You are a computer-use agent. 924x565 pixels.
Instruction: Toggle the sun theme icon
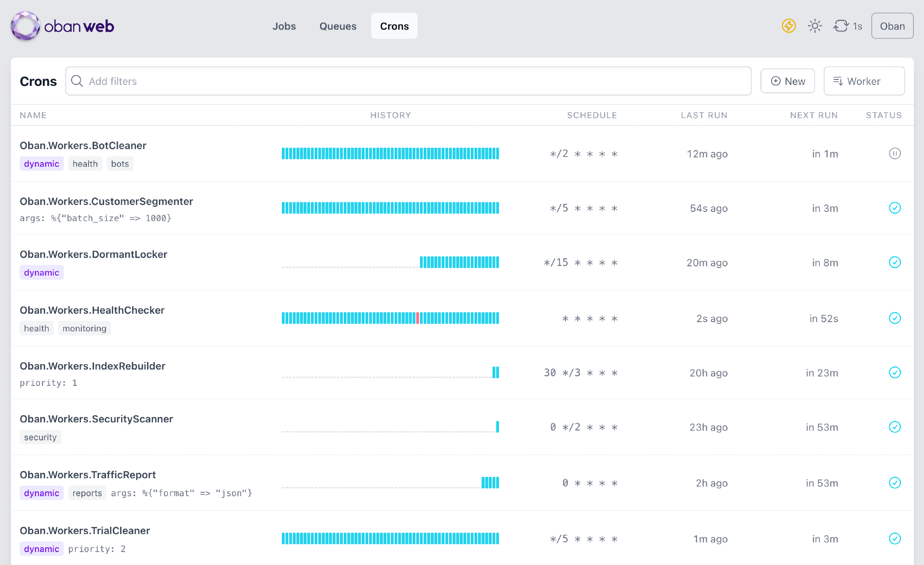point(815,26)
